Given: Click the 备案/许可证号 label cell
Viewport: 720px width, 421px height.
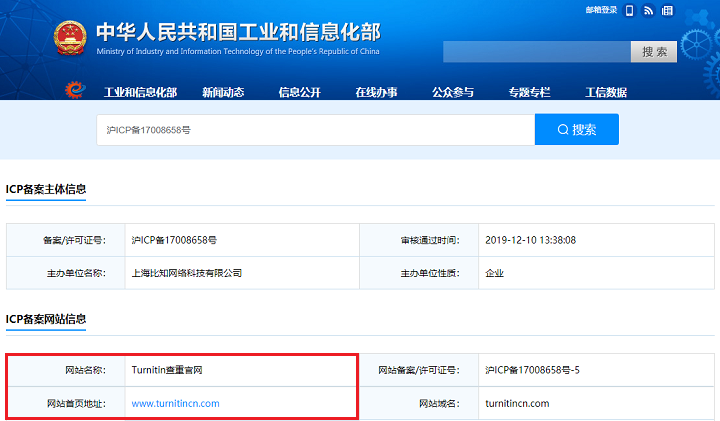Looking at the screenshot, I should (66, 240).
